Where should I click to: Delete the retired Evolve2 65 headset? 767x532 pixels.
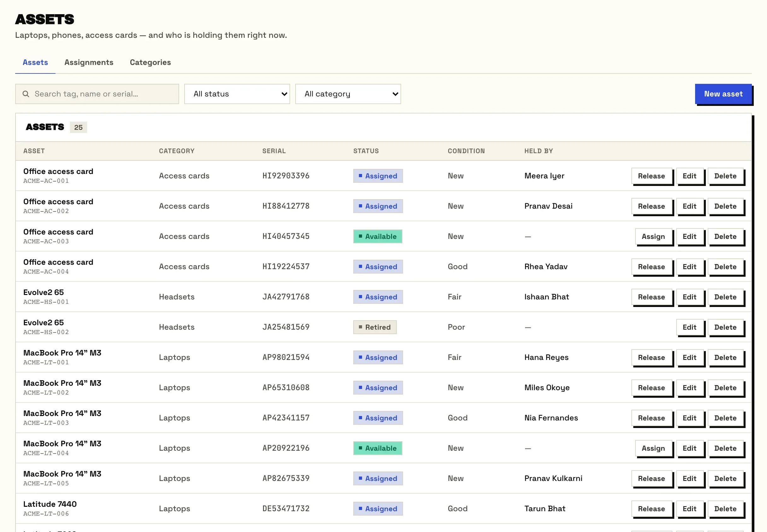pyautogui.click(x=725, y=327)
